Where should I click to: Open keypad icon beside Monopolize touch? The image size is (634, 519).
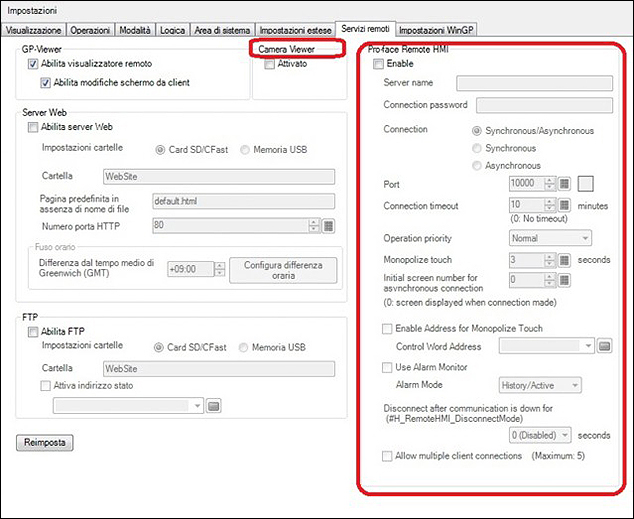tap(564, 260)
